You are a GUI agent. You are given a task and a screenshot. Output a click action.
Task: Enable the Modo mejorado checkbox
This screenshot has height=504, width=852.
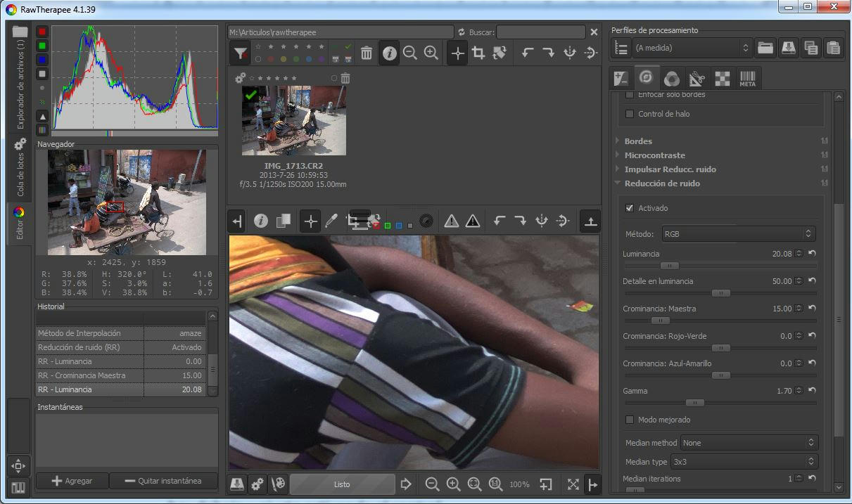[x=630, y=420]
